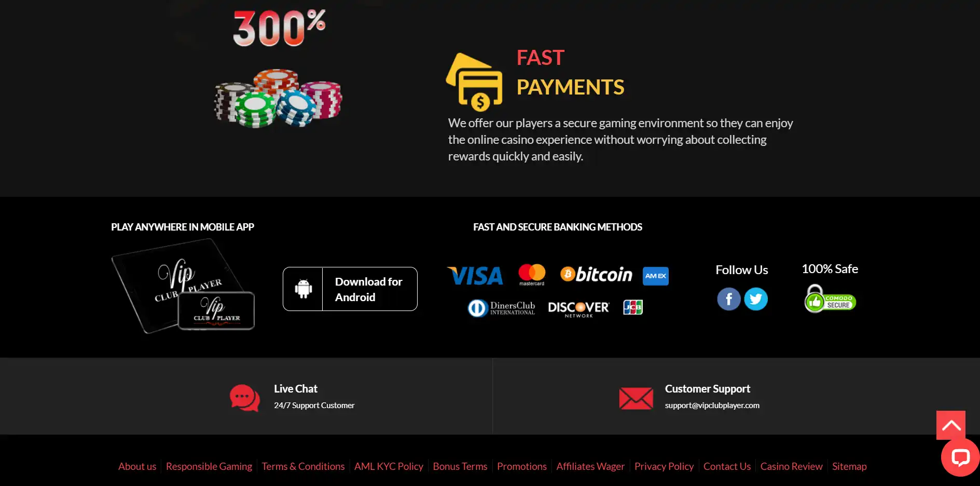
Task: Open the About us footer link
Action: pos(137,466)
